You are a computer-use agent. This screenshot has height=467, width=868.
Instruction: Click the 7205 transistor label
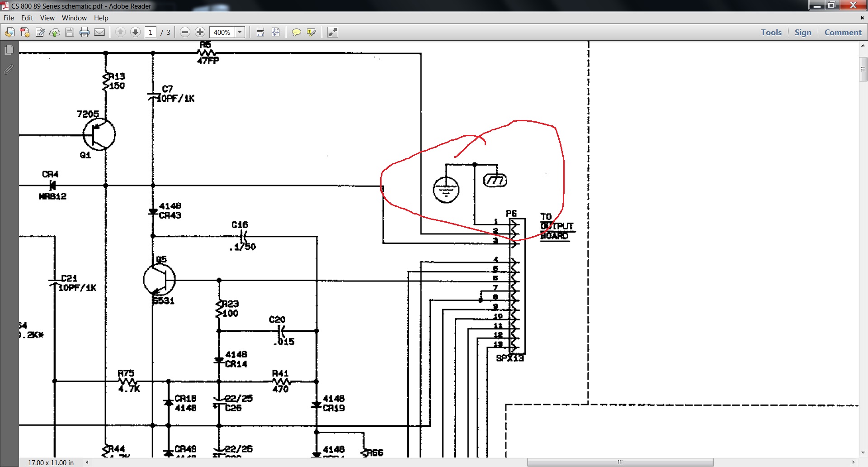pyautogui.click(x=88, y=114)
